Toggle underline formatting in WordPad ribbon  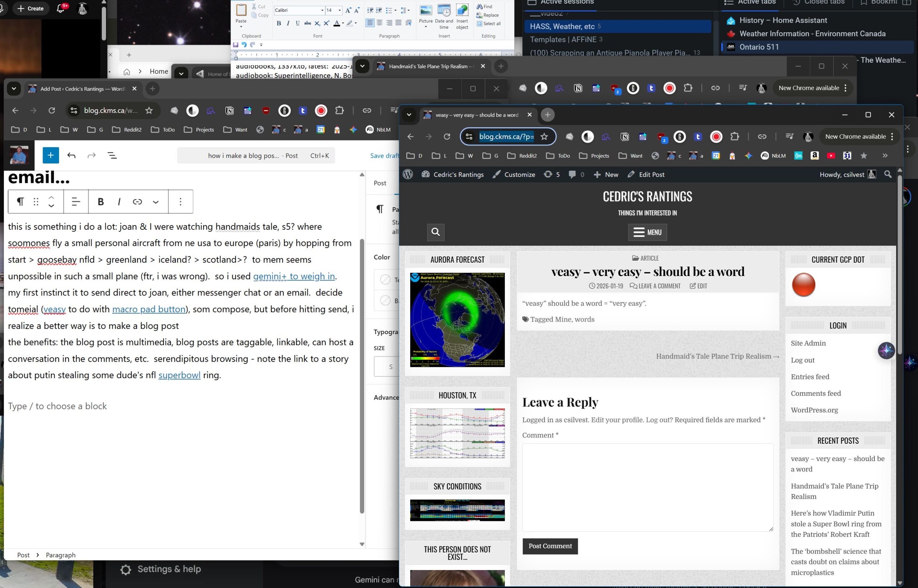pyautogui.click(x=298, y=23)
